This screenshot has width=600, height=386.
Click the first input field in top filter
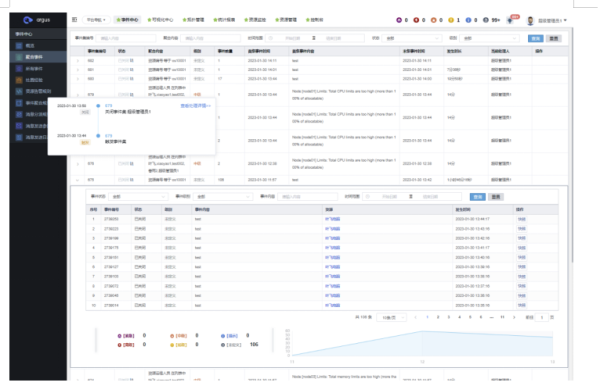(x=126, y=38)
